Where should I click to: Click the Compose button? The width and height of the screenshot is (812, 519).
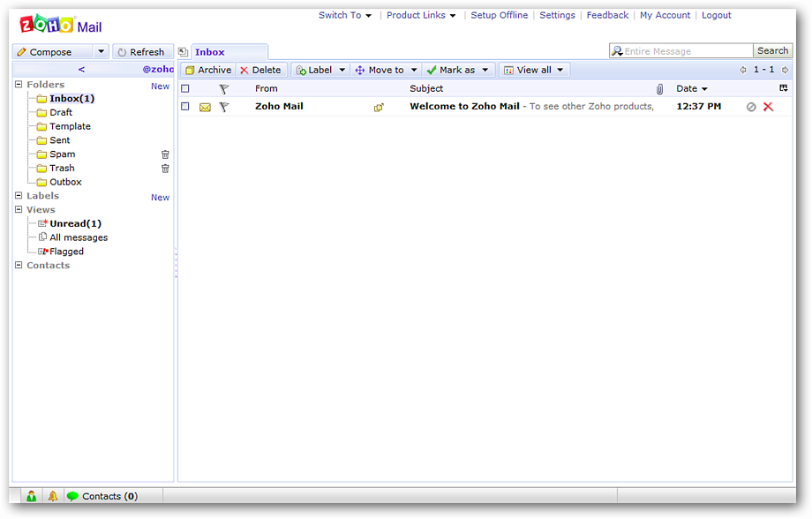[53, 52]
